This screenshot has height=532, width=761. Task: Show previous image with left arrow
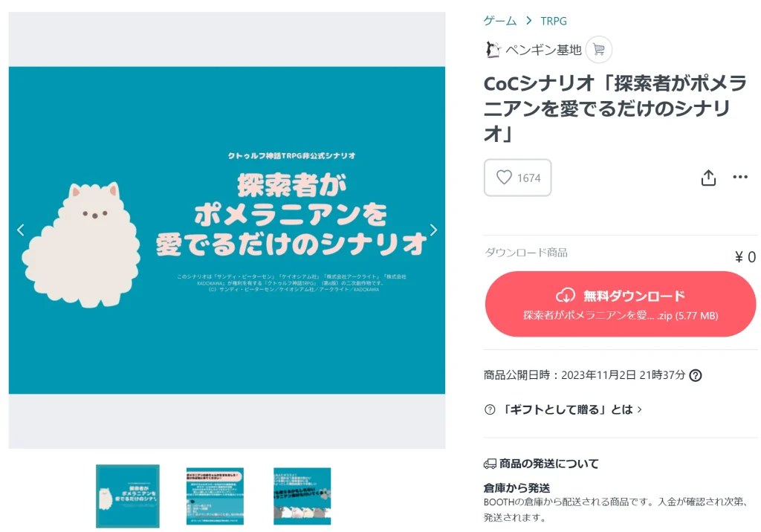pyautogui.click(x=20, y=230)
